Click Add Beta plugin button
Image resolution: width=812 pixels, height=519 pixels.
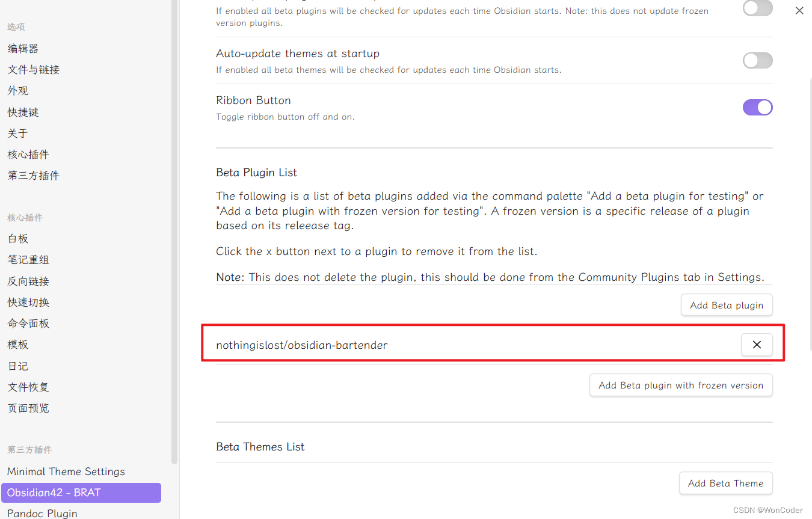pyautogui.click(x=727, y=305)
